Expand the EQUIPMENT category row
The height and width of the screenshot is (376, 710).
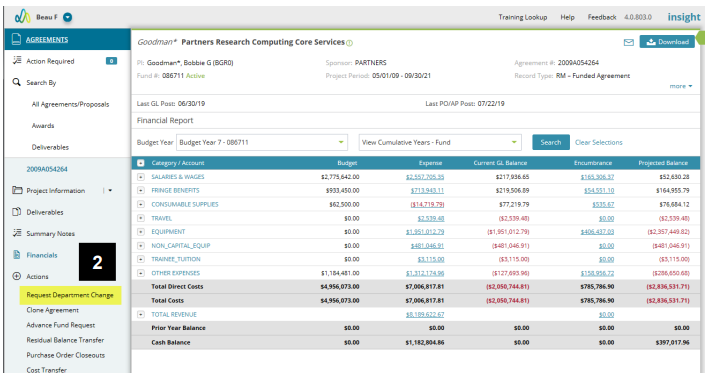141,231
